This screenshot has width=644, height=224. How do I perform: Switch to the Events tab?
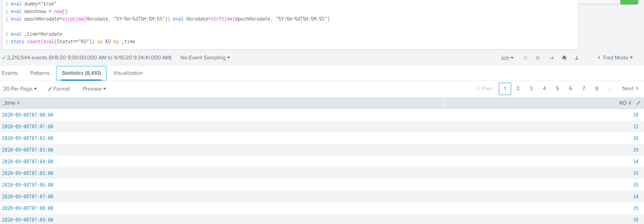click(x=10, y=73)
